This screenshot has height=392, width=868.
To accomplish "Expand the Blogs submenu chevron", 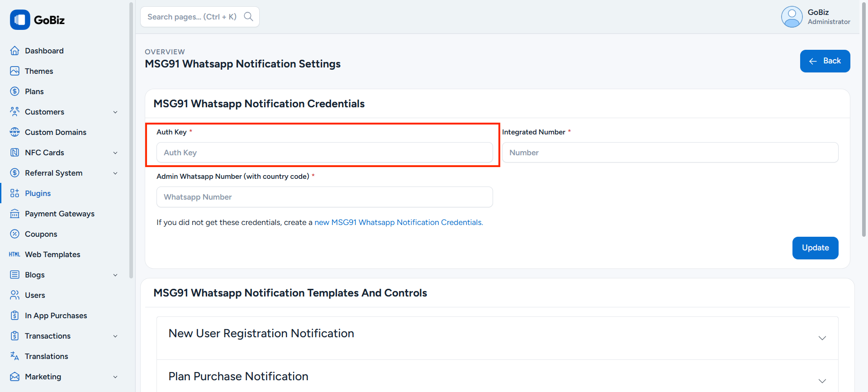I will coord(115,275).
